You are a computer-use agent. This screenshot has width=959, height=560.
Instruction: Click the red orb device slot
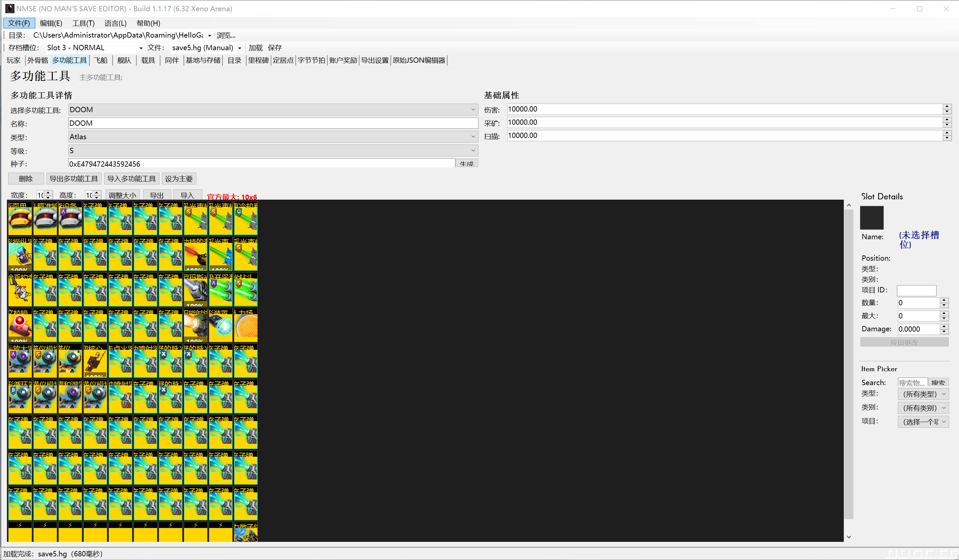pos(20,326)
